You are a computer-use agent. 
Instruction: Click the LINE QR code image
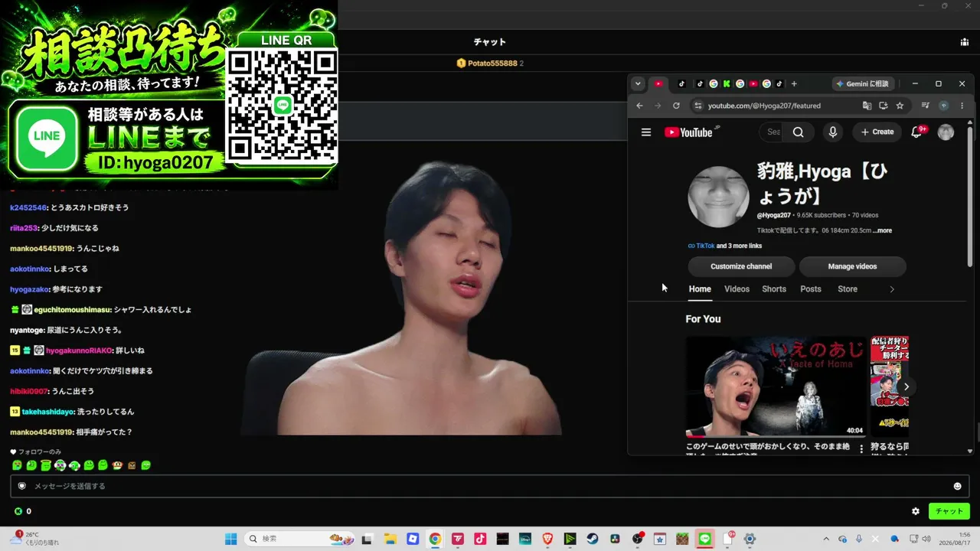point(283,106)
